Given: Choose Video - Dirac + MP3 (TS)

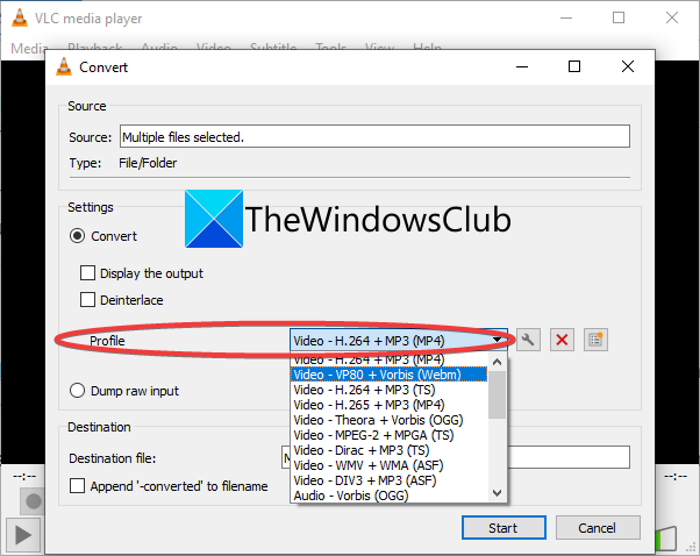Looking at the screenshot, I should (389, 450).
